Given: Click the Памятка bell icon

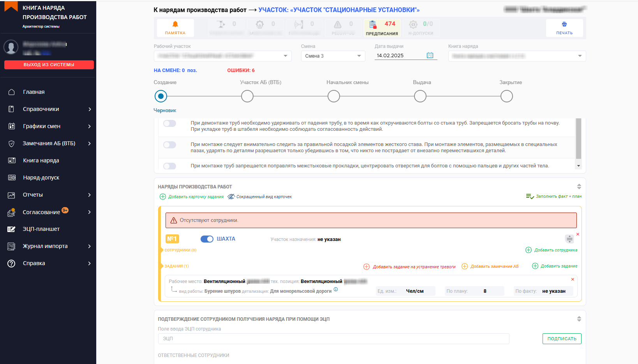Looking at the screenshot, I should [175, 25].
